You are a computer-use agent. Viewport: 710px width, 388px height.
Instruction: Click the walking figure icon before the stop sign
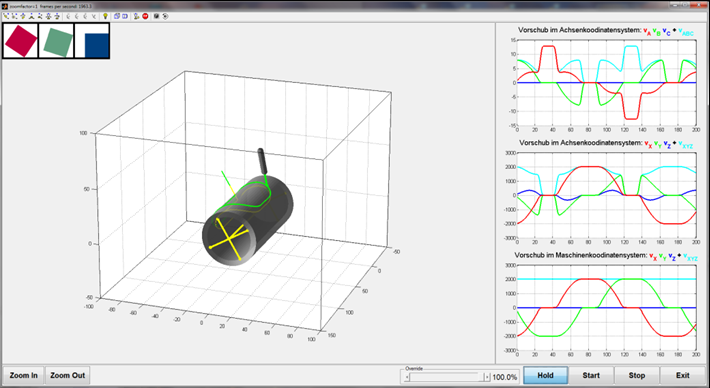(x=136, y=16)
